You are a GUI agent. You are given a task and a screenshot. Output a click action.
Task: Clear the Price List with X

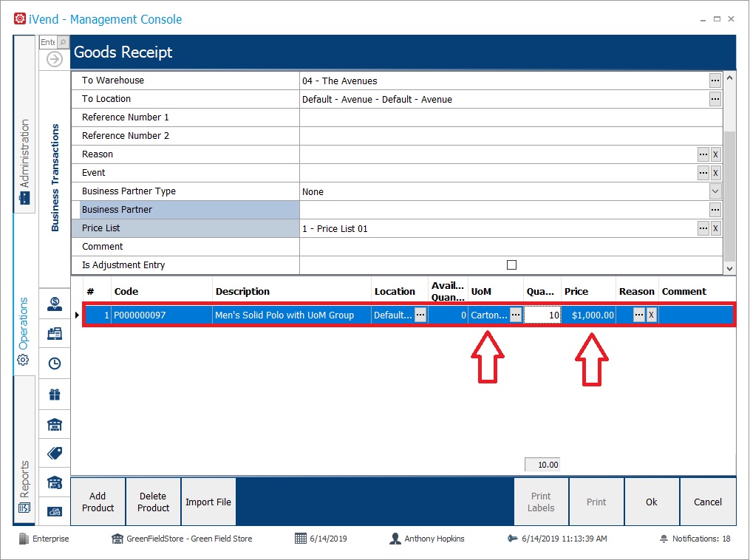click(715, 228)
